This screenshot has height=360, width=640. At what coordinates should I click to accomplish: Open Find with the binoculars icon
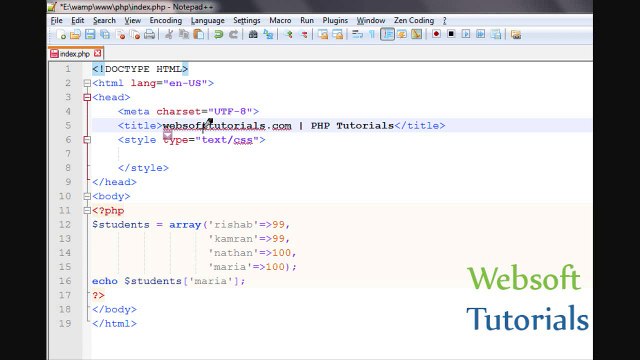(x=253, y=35)
